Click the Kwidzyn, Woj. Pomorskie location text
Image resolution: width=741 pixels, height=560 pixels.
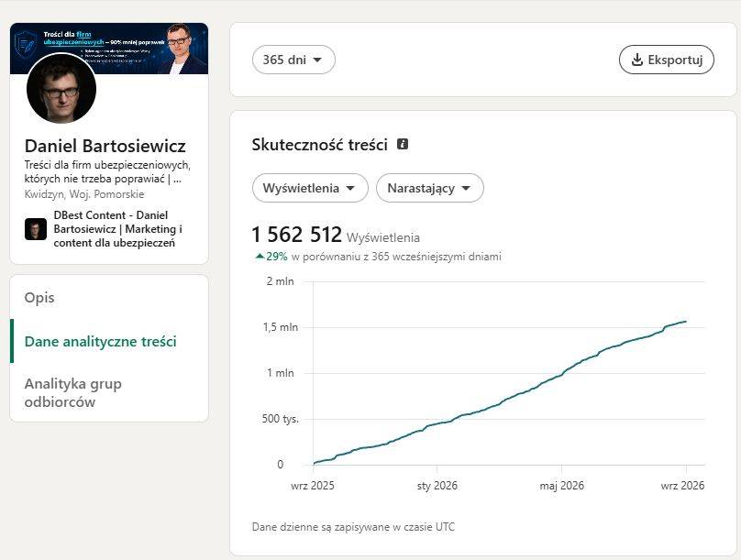[x=84, y=194]
